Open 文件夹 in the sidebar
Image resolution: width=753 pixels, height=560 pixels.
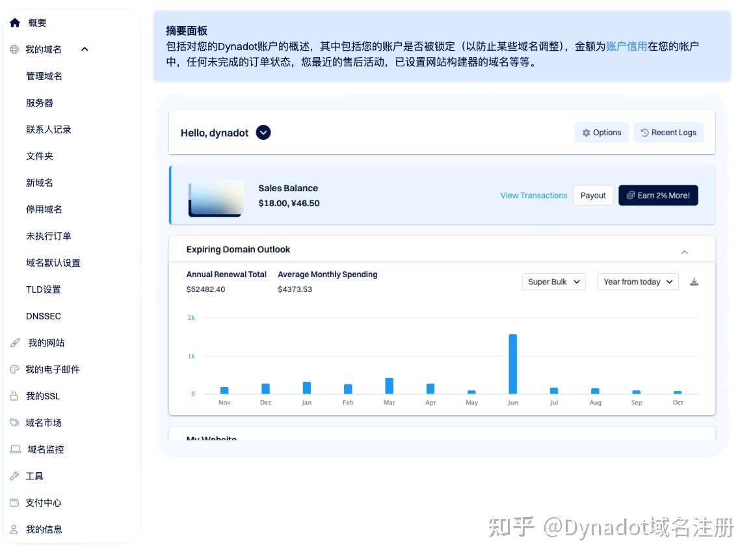pos(40,156)
